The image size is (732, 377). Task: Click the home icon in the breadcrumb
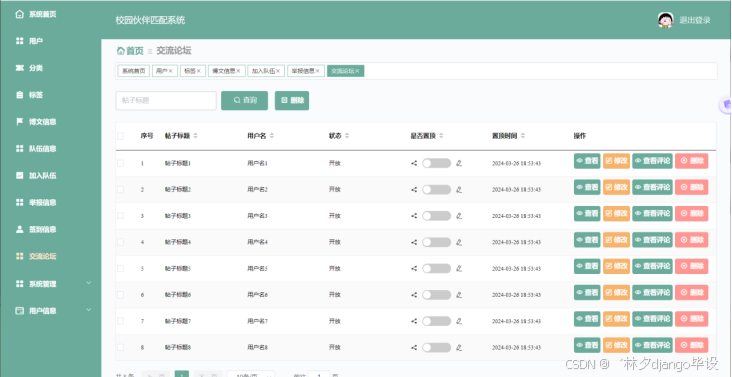tap(120, 50)
